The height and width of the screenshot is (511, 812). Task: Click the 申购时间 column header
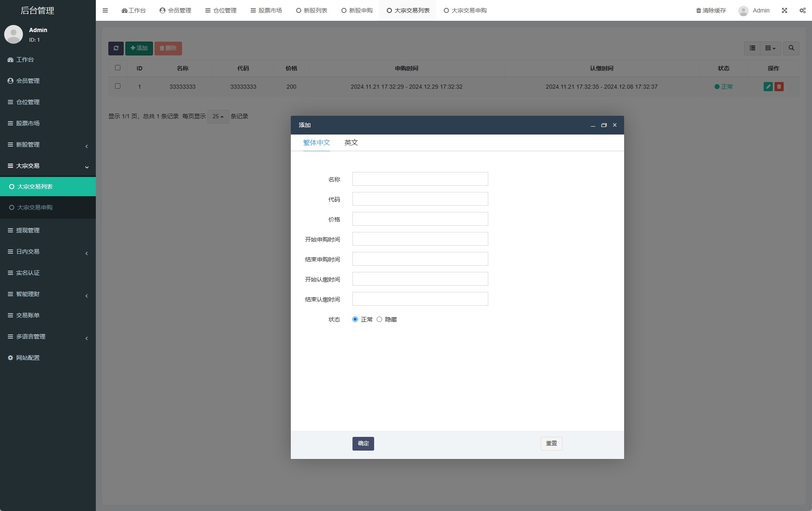pos(407,68)
